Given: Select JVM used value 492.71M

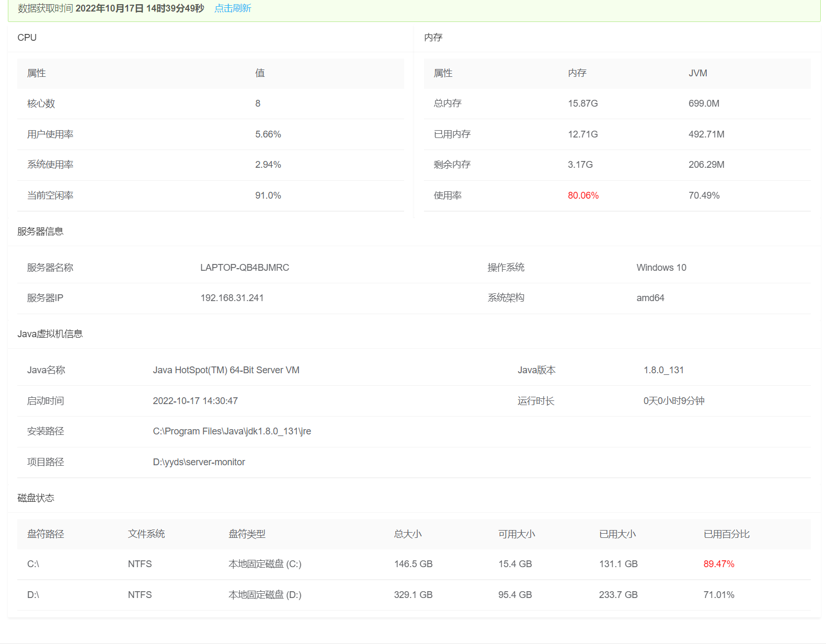Looking at the screenshot, I should pos(707,134).
